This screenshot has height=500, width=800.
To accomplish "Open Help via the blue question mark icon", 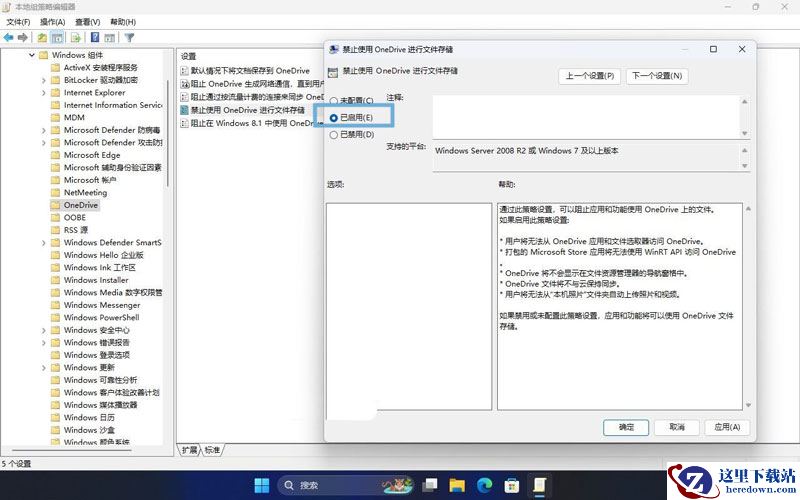I will tap(95, 37).
